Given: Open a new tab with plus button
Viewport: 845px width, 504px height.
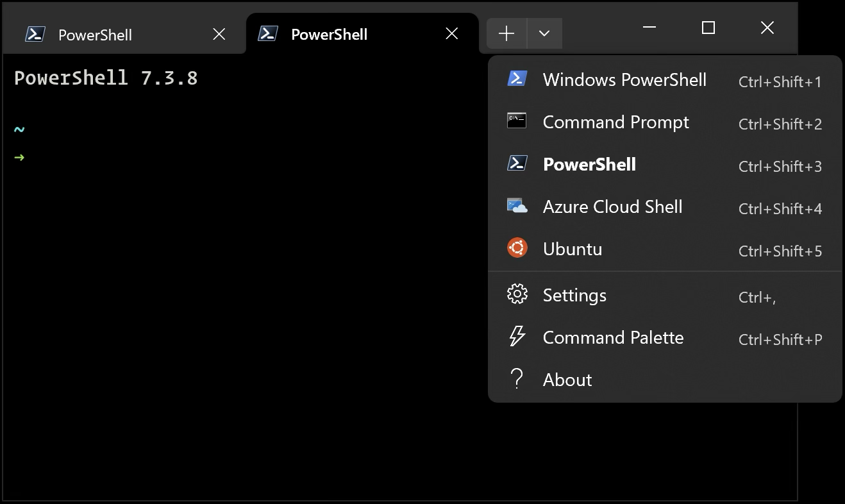Looking at the screenshot, I should click(x=506, y=33).
